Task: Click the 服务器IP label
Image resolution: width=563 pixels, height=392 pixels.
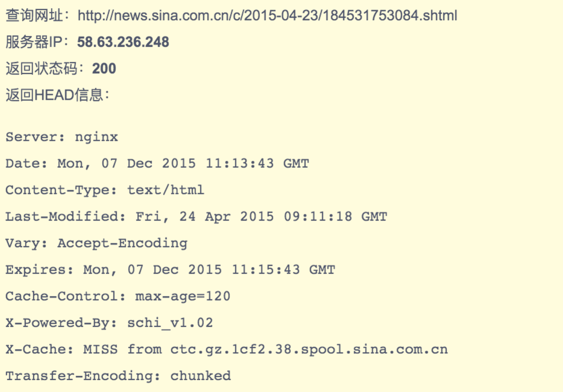Action: pos(34,42)
